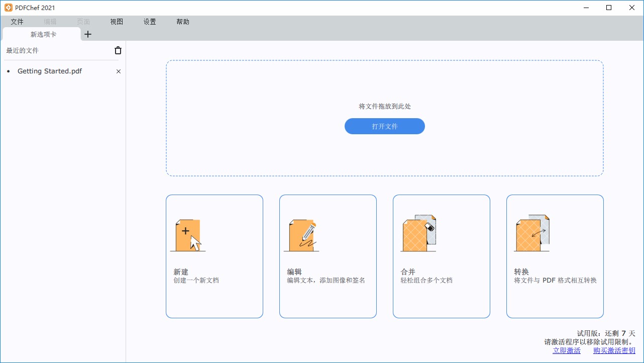Clear recent files using the trash icon
The width and height of the screenshot is (644, 363).
[118, 50]
